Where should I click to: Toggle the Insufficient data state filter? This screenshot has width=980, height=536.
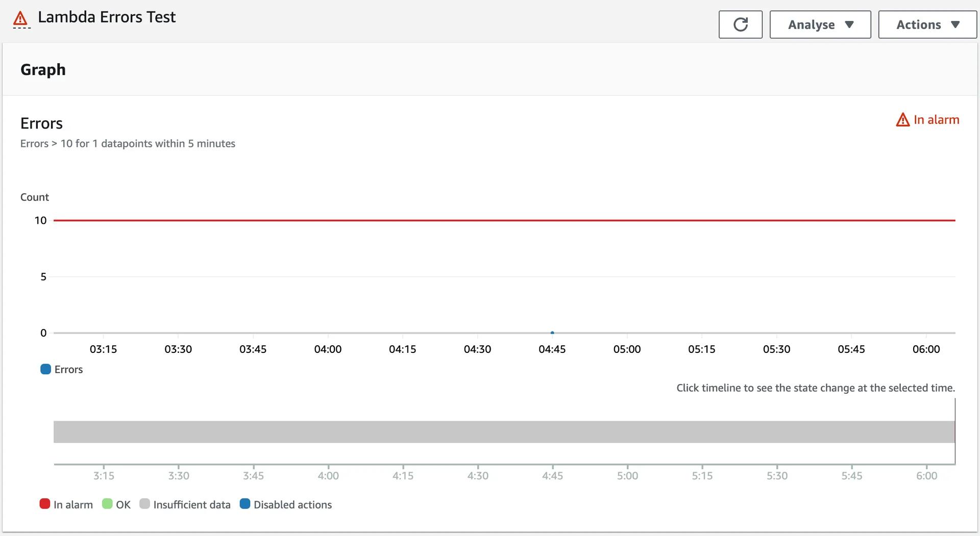(x=185, y=504)
